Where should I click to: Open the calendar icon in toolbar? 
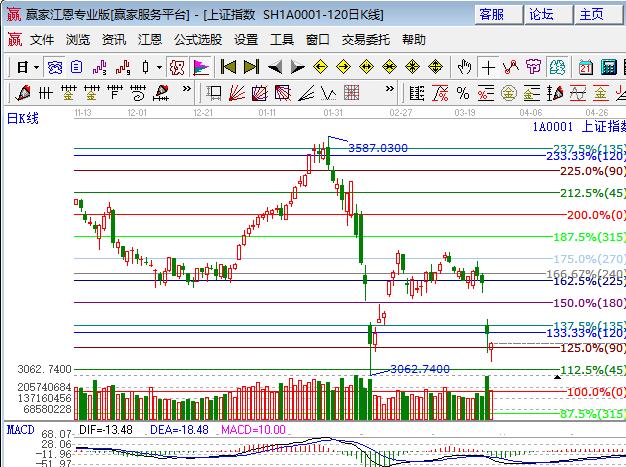pos(585,67)
